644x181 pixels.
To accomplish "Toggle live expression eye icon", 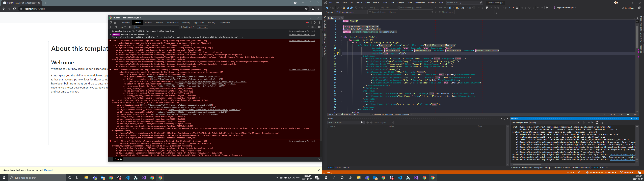I will (x=130, y=27).
